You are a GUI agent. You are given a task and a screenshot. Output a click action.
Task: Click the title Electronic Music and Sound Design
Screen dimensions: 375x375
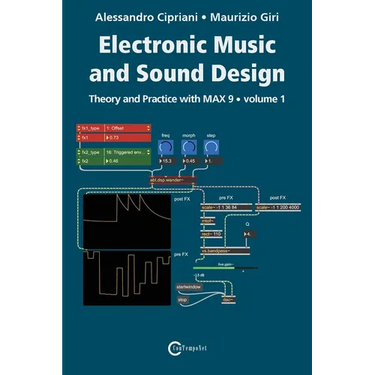pos(187,59)
